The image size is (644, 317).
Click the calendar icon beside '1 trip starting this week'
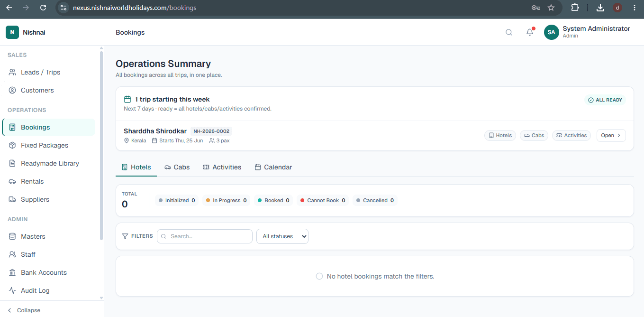coord(127,99)
